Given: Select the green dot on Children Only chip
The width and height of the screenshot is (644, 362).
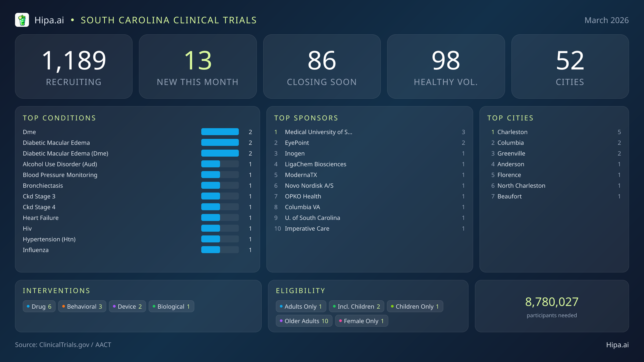Looking at the screenshot, I should 392,306.
